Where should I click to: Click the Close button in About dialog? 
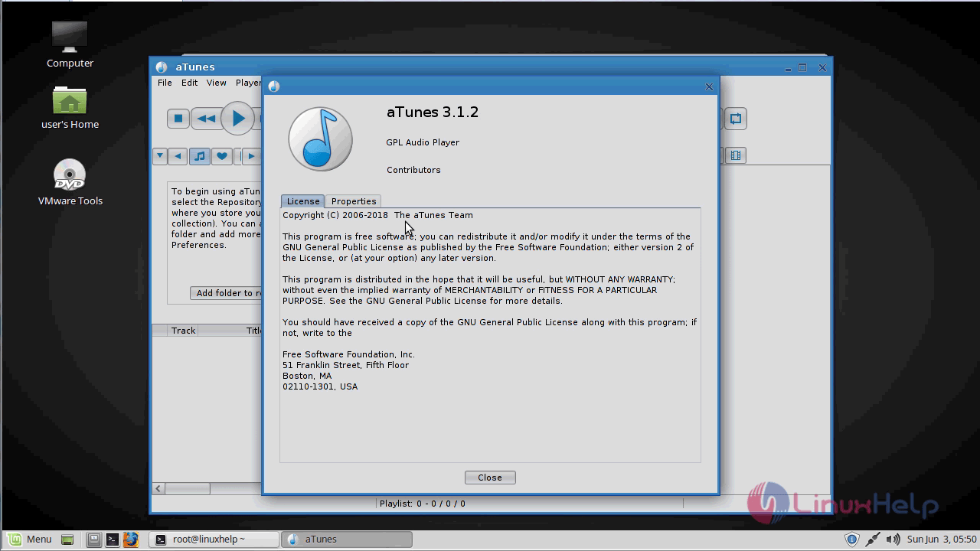tap(490, 478)
